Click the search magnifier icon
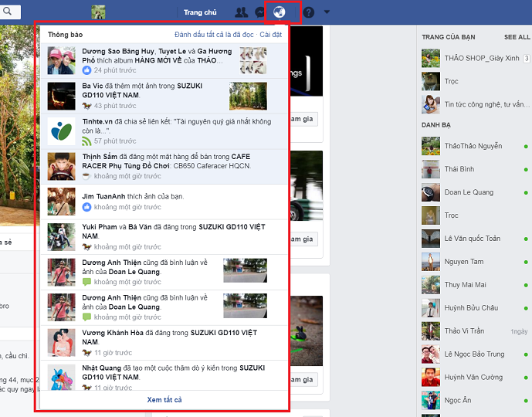Screen dimensions: 532x417 (x=7, y=12)
